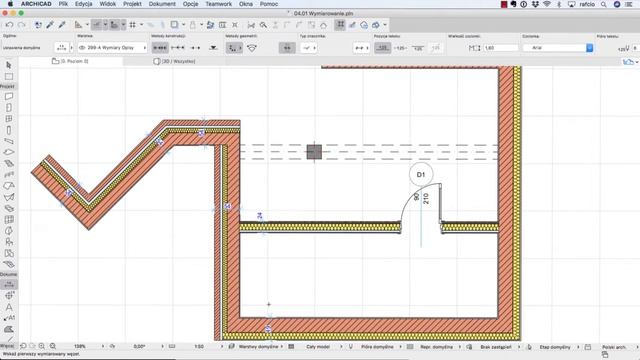
Task: Click the ARCHICAD application menu
Action: pyautogui.click(x=36, y=4)
